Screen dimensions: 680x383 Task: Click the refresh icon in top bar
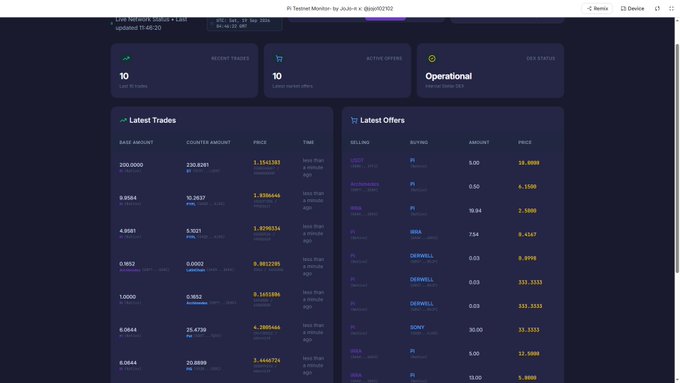tap(657, 8)
